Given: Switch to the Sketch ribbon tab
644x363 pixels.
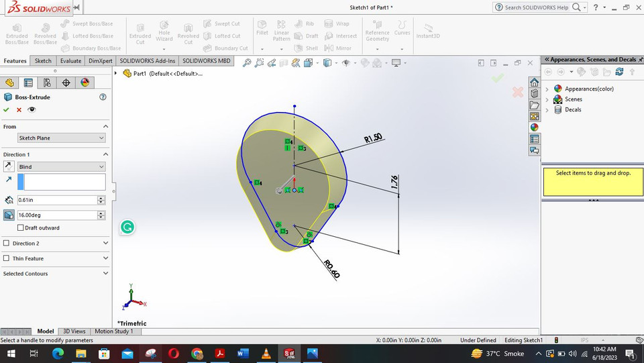Looking at the screenshot, I should coord(43,61).
